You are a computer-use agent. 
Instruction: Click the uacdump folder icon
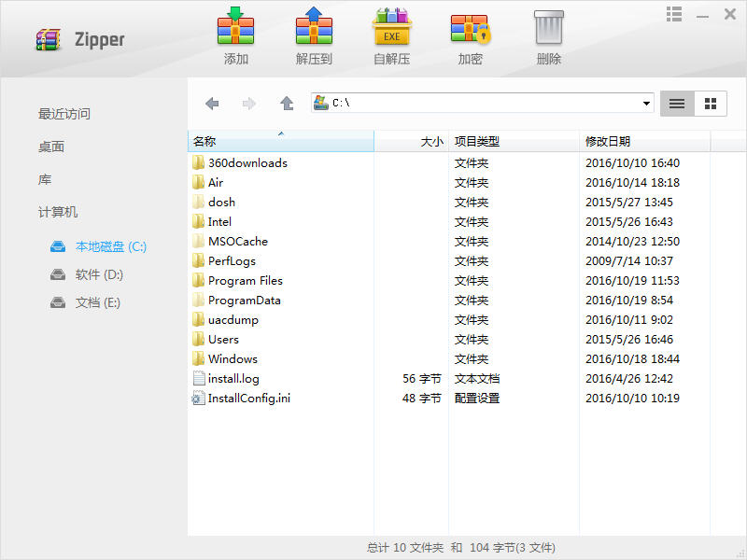point(198,319)
